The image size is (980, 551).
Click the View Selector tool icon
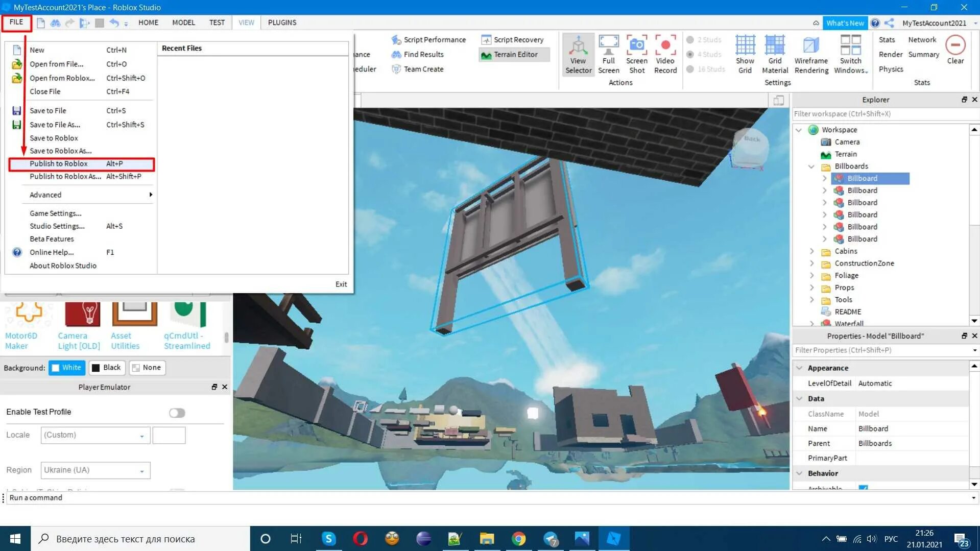pyautogui.click(x=578, y=55)
